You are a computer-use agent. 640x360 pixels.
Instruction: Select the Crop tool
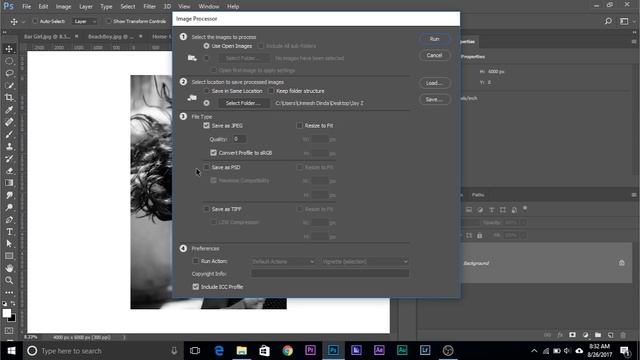click(9, 98)
